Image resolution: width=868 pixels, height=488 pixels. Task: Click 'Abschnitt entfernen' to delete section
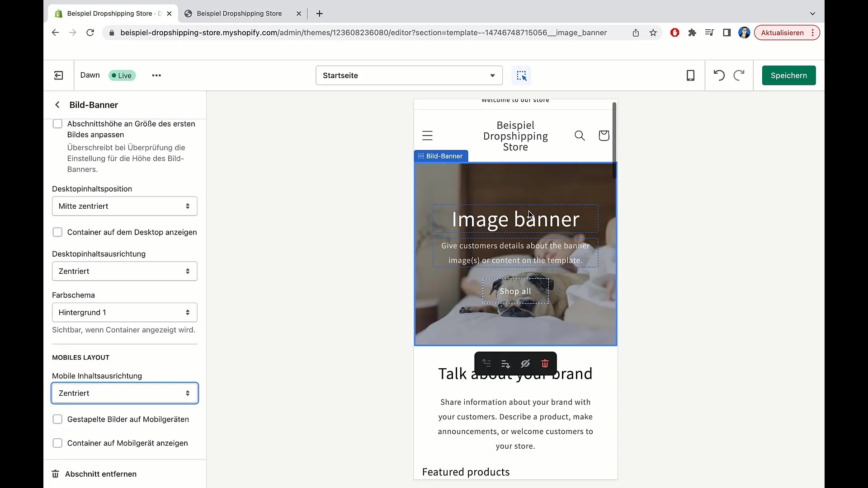click(x=101, y=473)
